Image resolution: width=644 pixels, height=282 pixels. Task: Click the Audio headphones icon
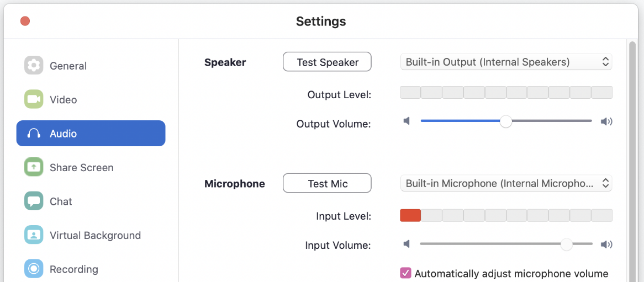click(34, 134)
